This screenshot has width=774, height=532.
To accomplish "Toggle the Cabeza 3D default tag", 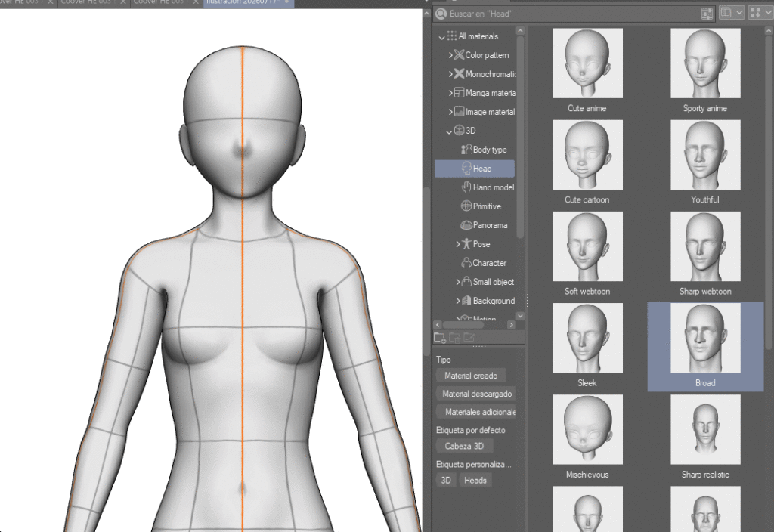I will pyautogui.click(x=464, y=446).
